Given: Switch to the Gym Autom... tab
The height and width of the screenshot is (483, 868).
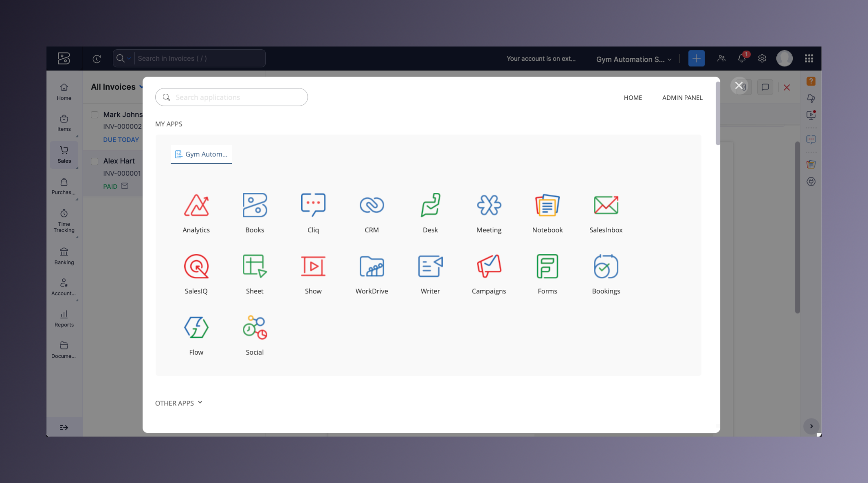Looking at the screenshot, I should (201, 154).
